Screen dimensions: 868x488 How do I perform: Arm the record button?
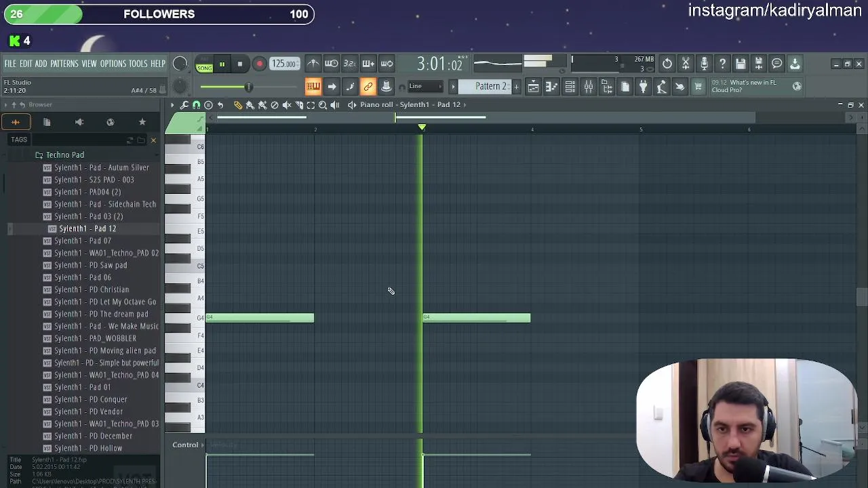coord(259,64)
